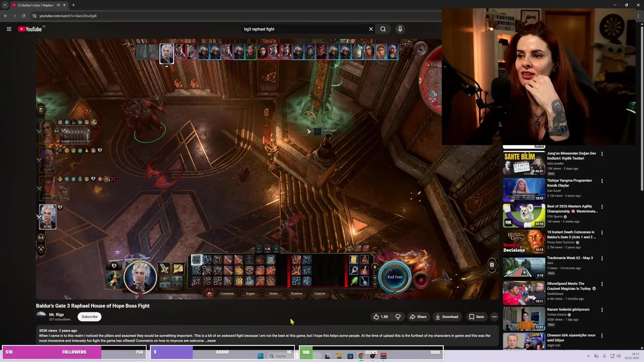Click the search box with 'bg3 raphael fight'
This screenshot has width=644, height=362.
coord(304,29)
